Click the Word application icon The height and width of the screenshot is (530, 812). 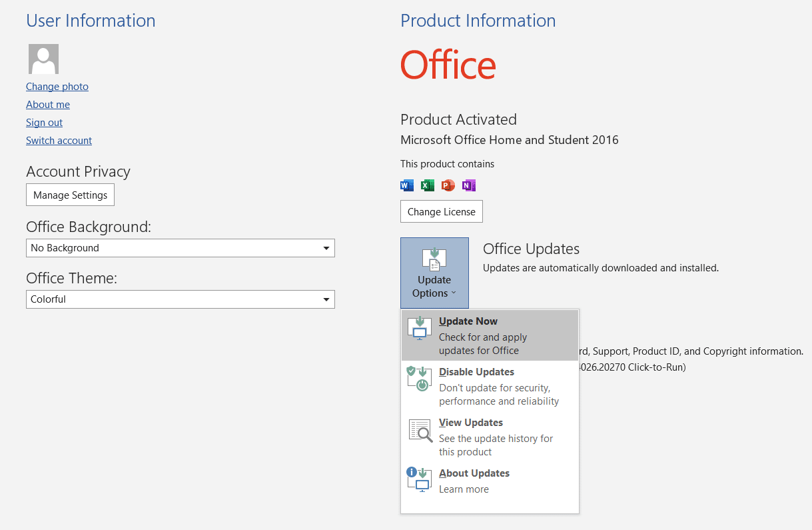(x=406, y=185)
